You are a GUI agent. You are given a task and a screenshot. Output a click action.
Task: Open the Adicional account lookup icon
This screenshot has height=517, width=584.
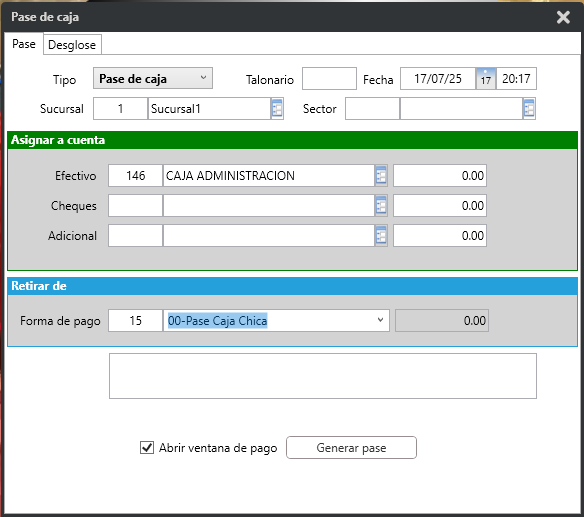click(381, 235)
